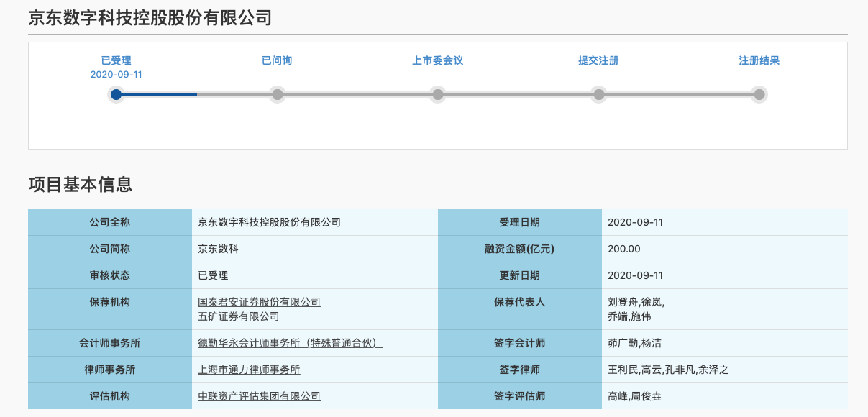This screenshot has width=868, height=417.
Task: Click the 京东数科 value cell
Action: [315, 249]
